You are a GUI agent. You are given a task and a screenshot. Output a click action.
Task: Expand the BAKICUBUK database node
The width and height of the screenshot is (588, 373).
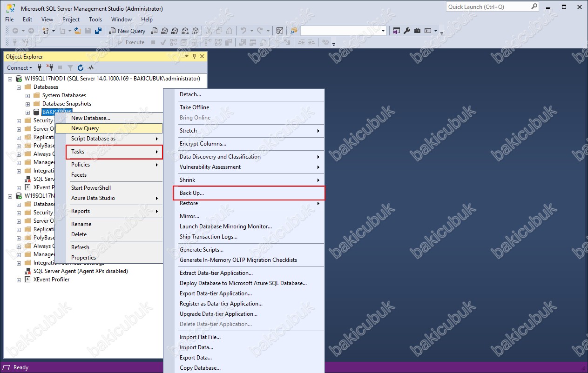pos(28,112)
